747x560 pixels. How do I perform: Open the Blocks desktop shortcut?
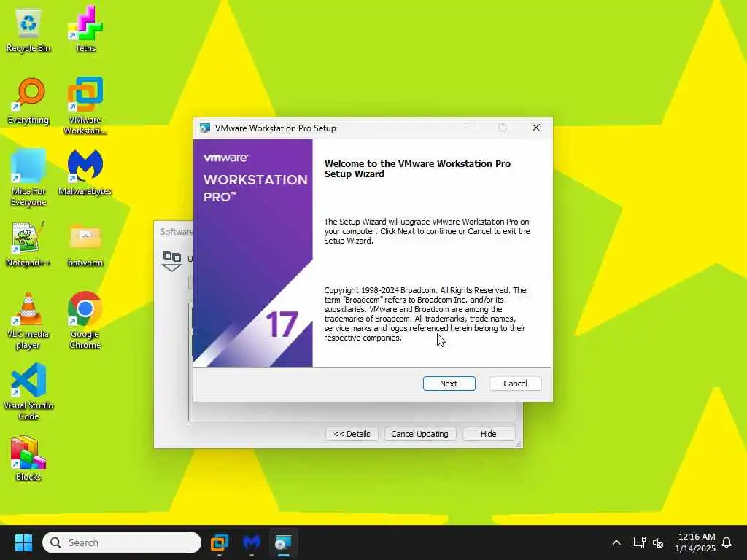[28, 458]
